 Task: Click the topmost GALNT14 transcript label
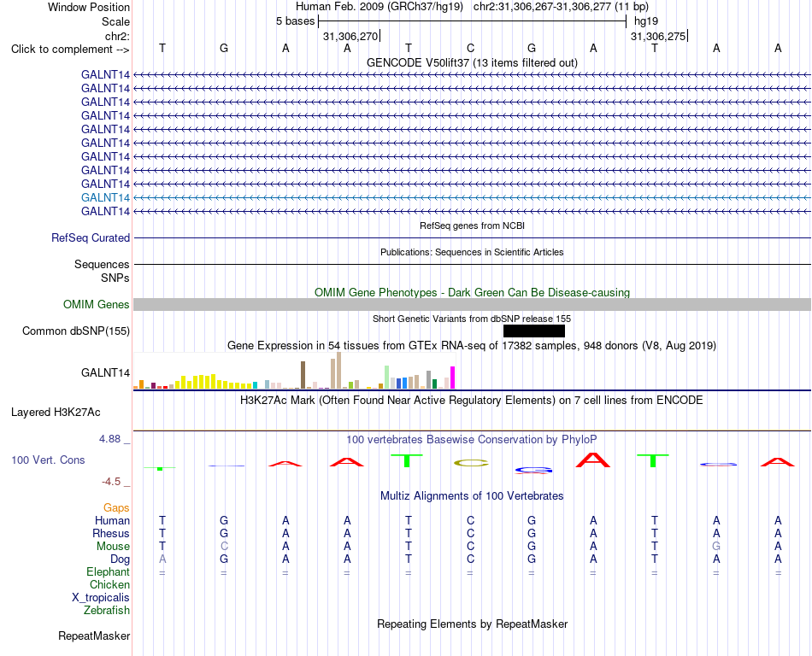pos(106,74)
